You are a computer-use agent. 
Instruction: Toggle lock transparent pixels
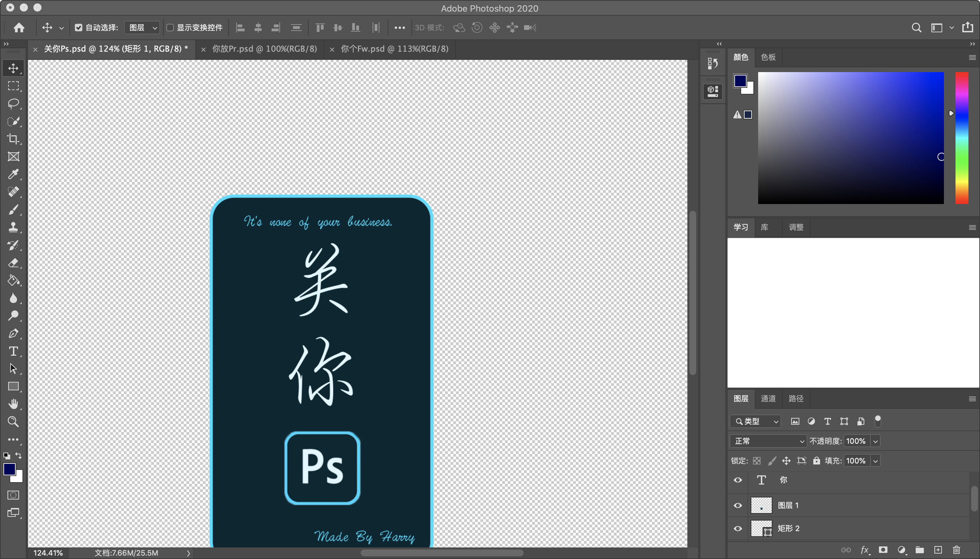(x=757, y=461)
